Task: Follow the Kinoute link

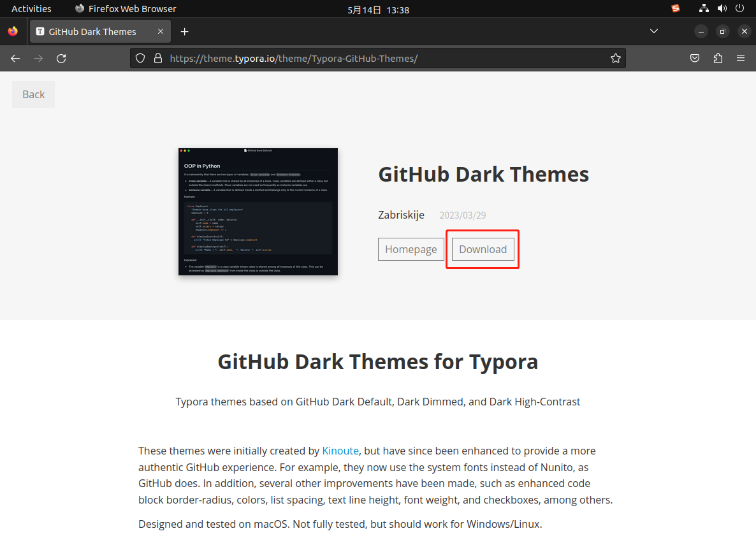Action: (340, 451)
